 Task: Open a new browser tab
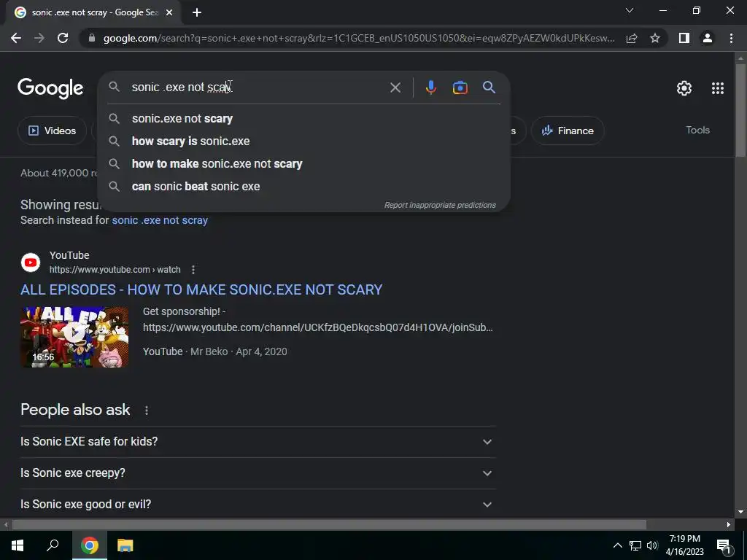point(197,13)
